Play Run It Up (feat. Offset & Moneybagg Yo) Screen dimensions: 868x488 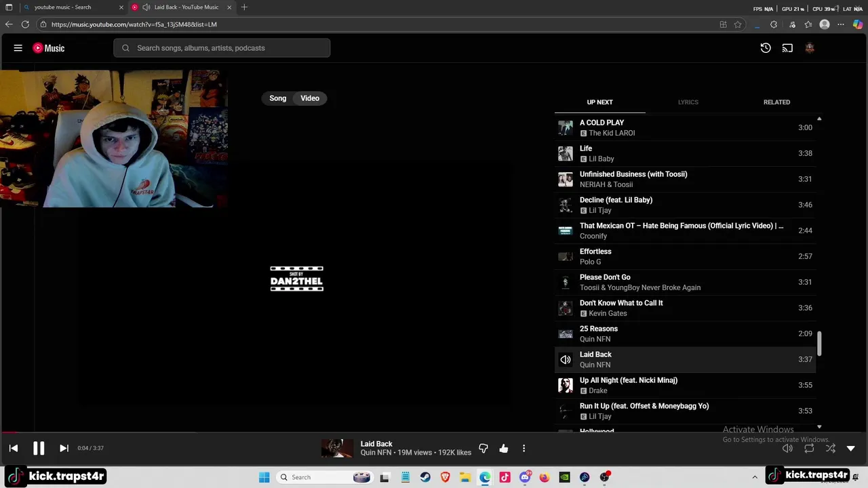[685, 411]
